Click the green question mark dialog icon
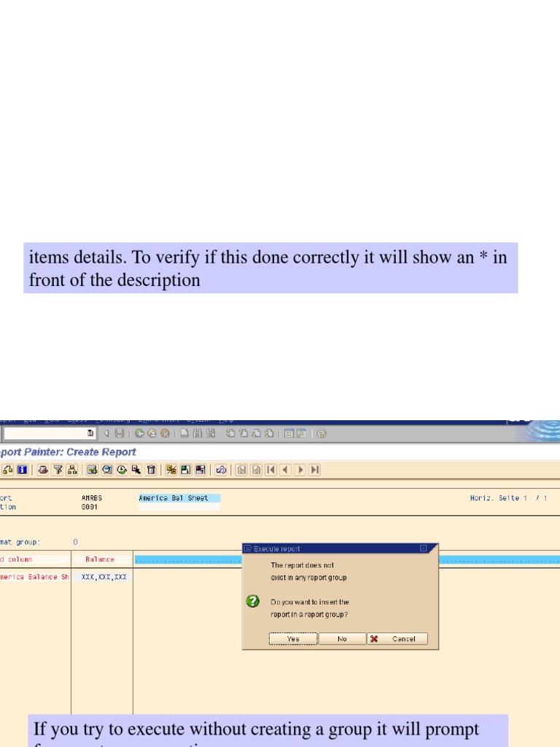 coord(253,601)
